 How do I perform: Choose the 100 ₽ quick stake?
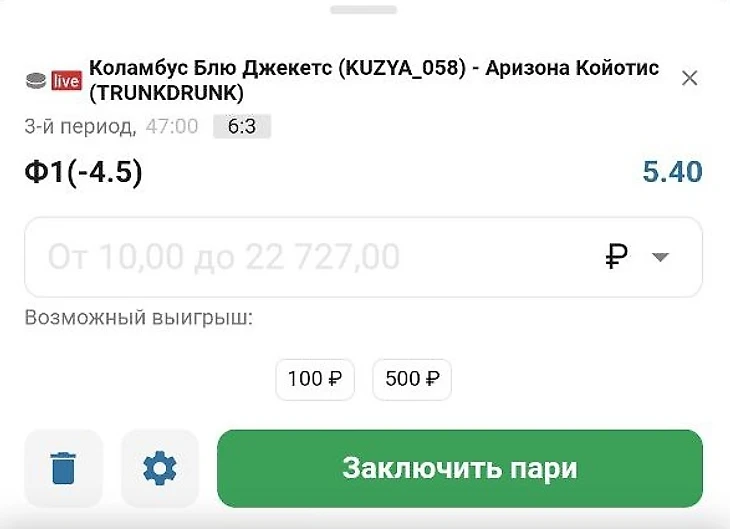tap(315, 379)
